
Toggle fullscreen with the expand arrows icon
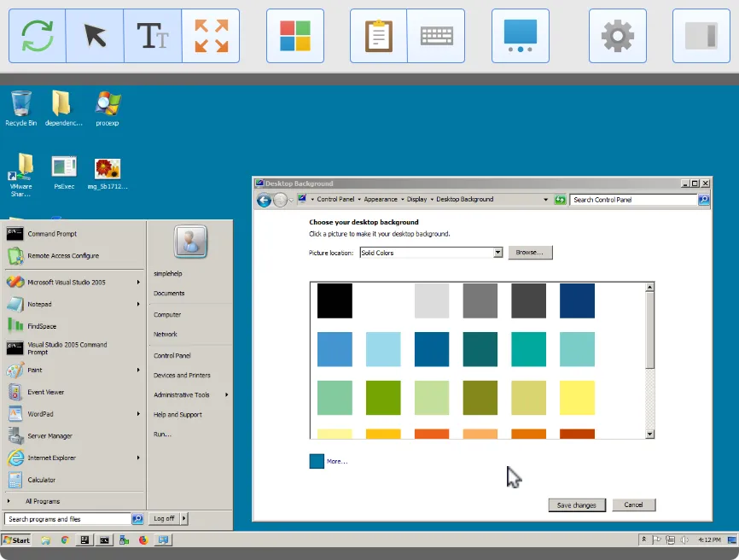(211, 35)
